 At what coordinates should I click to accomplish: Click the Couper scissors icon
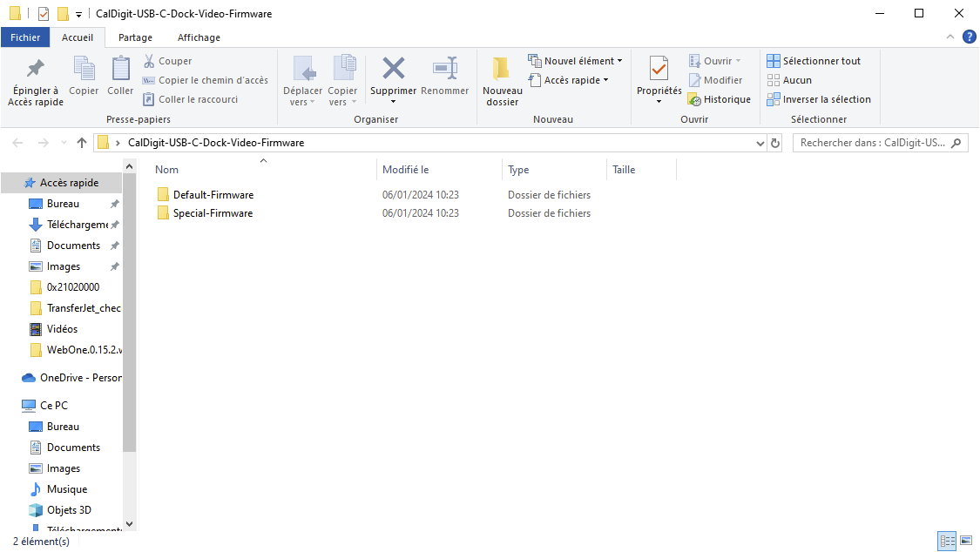(x=149, y=61)
